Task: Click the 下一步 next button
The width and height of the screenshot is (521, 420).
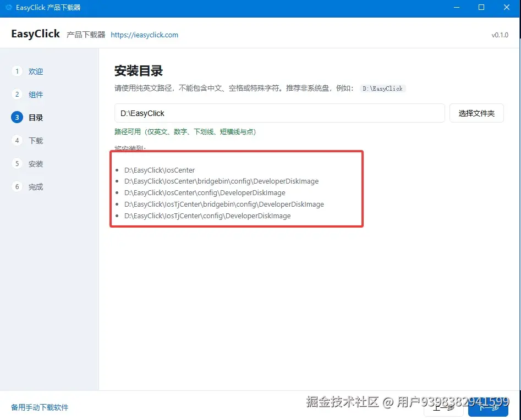Action: (488, 407)
